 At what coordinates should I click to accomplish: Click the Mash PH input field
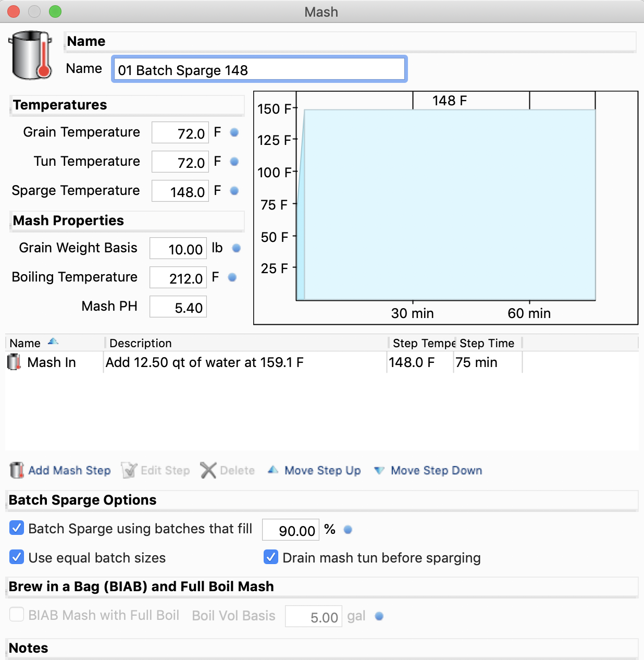pos(178,307)
